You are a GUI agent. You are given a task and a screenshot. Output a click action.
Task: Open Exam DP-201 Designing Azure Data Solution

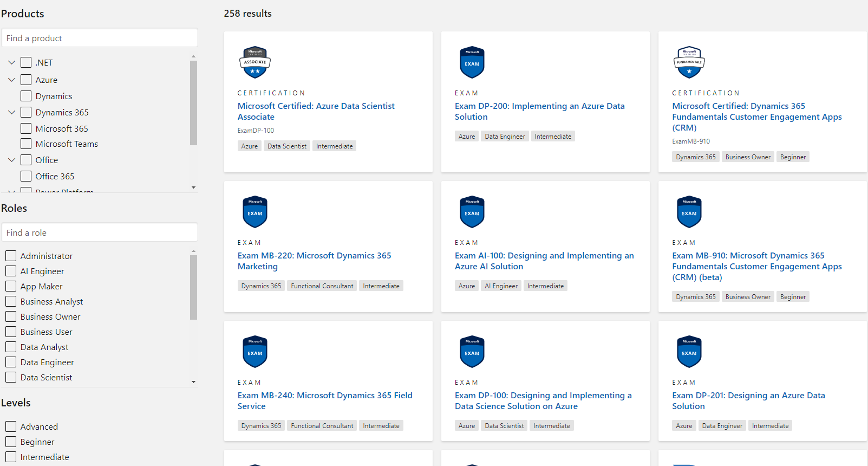coord(749,400)
